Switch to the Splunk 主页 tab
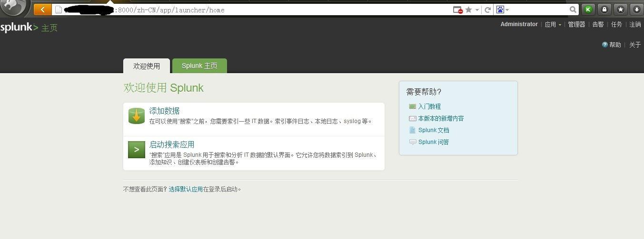This screenshot has height=239, width=644. tap(199, 66)
